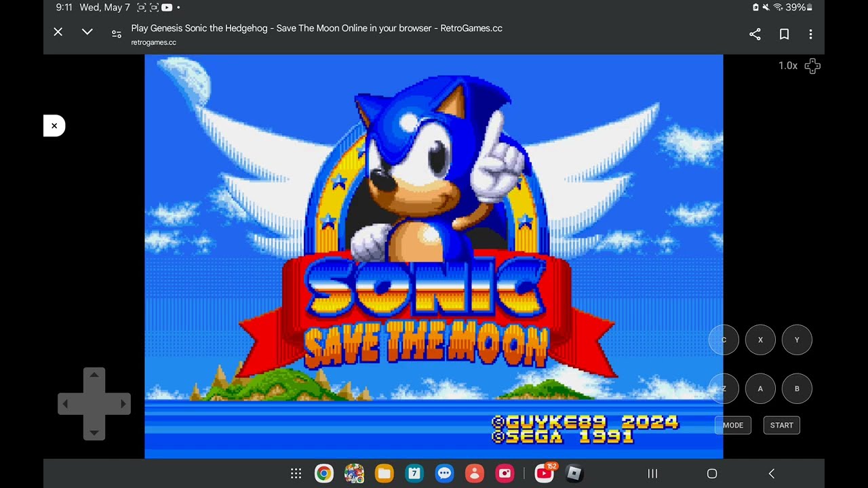Viewport: 868px width, 488px height.
Task: Hit the MODE button
Action: coord(733,425)
